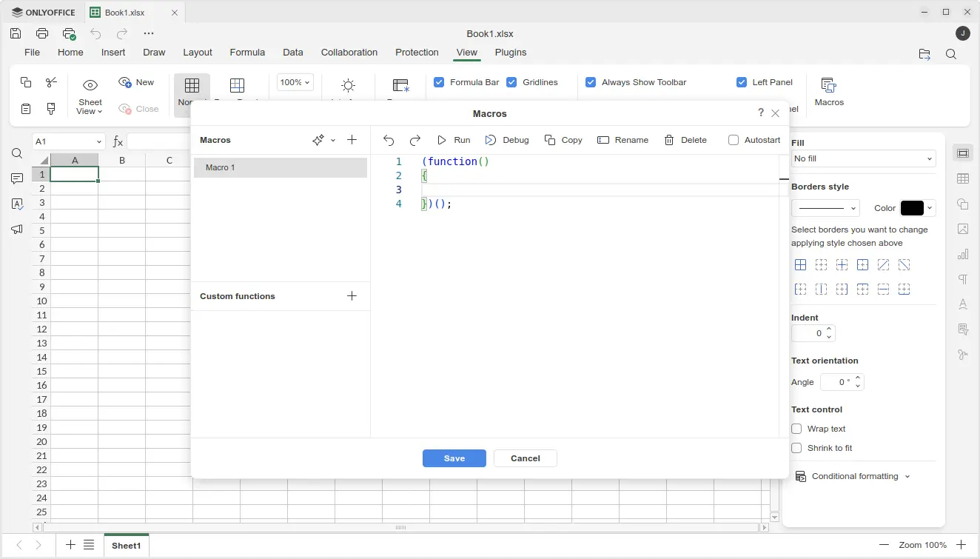Enable the Autostart checkbox

(734, 140)
